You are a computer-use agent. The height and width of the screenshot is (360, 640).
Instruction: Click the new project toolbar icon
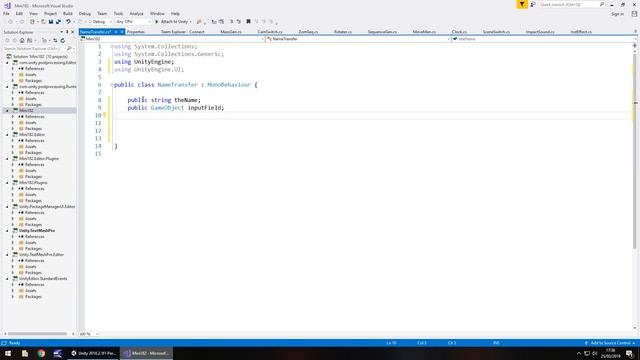32,22
